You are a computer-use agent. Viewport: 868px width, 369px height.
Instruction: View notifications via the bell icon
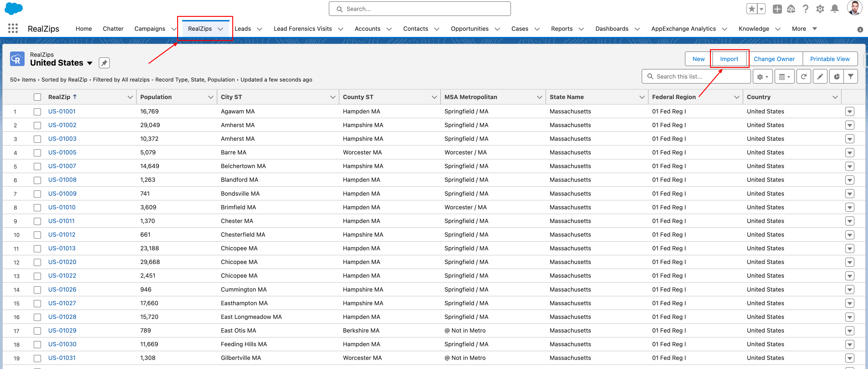835,9
